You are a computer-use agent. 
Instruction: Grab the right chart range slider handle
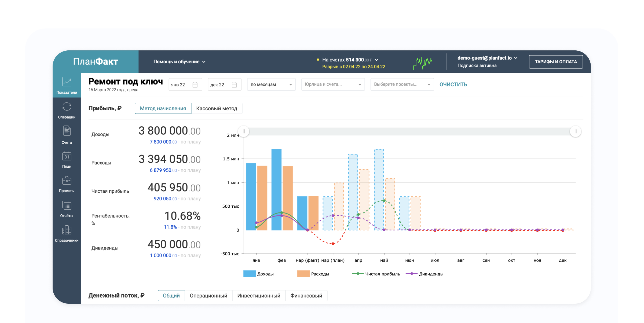point(576,131)
